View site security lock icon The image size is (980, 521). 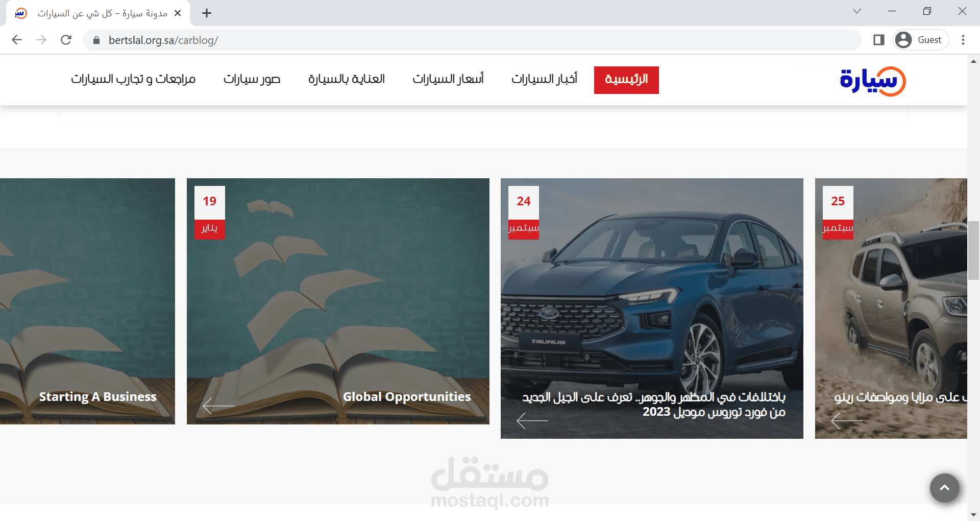point(96,40)
